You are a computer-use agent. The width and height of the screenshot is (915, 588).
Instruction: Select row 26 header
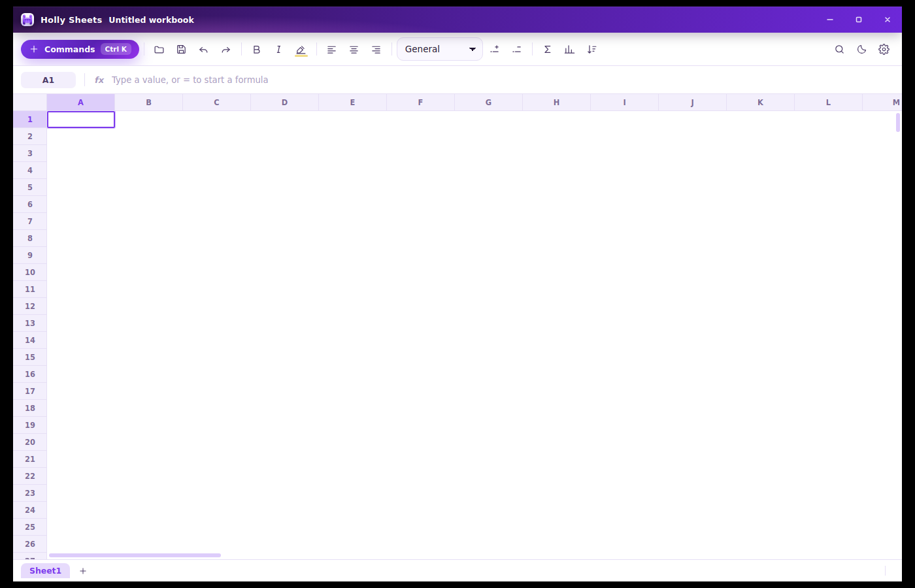30,544
